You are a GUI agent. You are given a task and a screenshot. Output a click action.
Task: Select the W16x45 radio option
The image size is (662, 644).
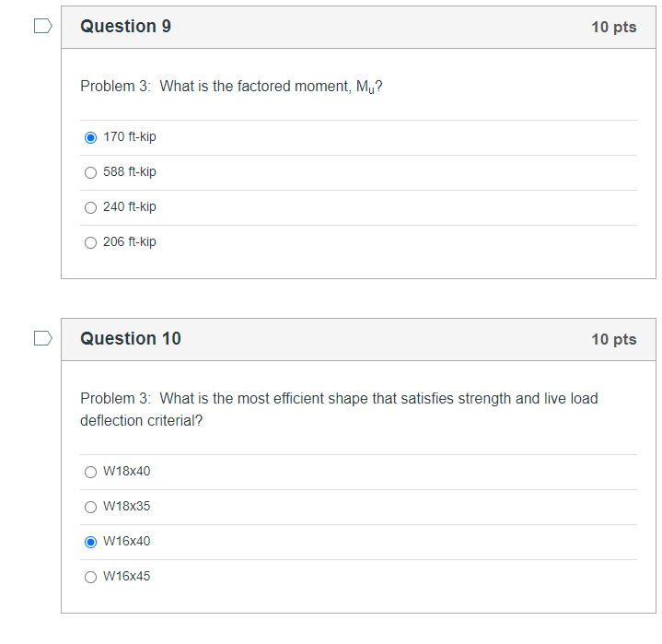pyautogui.click(x=90, y=577)
